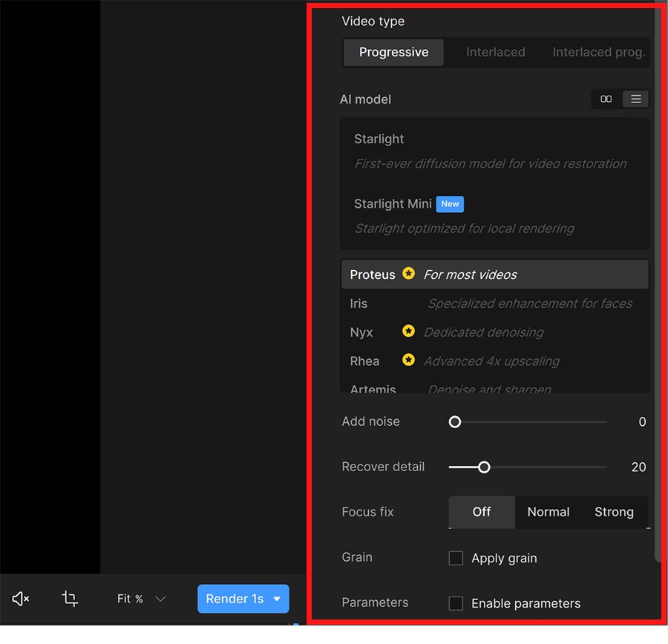The image size is (668, 644).
Task: Click the 'AI model' section heading
Action: click(x=365, y=99)
